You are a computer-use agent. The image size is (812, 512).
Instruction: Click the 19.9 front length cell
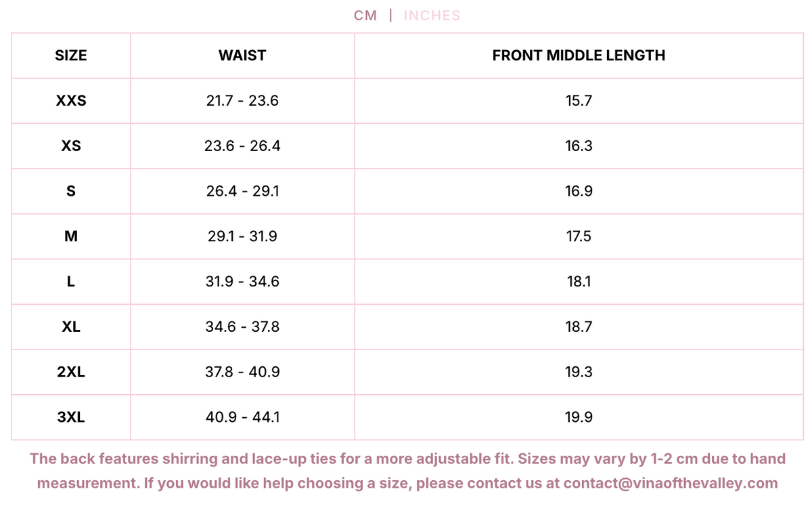(x=579, y=417)
